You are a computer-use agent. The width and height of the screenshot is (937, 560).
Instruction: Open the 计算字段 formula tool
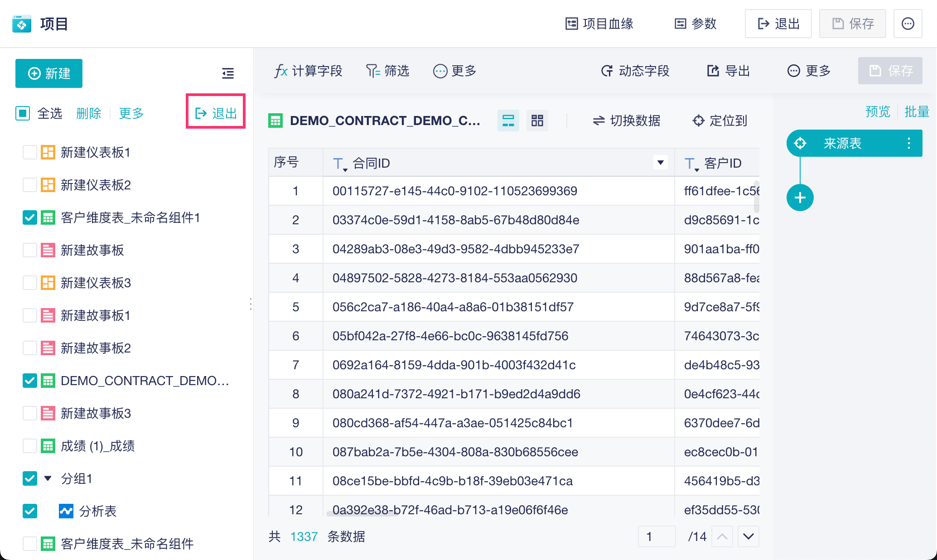[x=308, y=71]
